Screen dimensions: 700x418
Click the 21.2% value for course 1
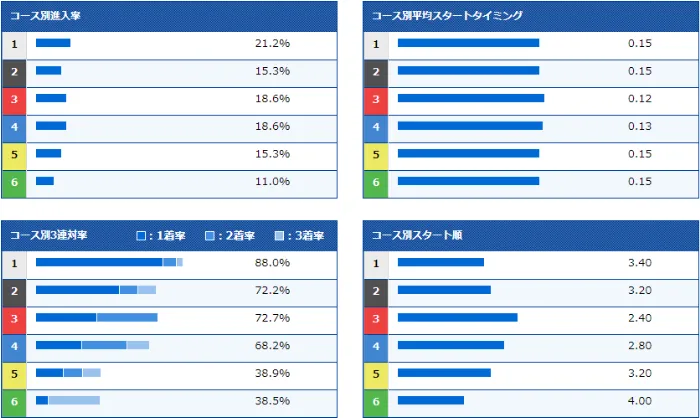click(x=272, y=44)
